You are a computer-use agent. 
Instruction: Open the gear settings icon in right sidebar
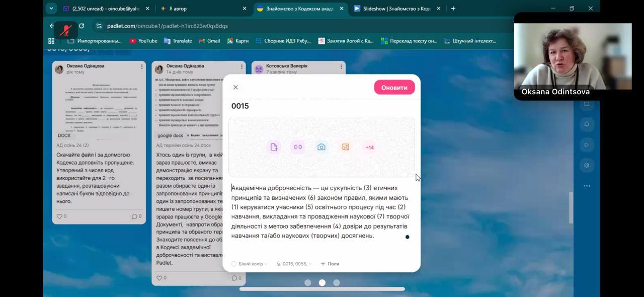(587, 165)
